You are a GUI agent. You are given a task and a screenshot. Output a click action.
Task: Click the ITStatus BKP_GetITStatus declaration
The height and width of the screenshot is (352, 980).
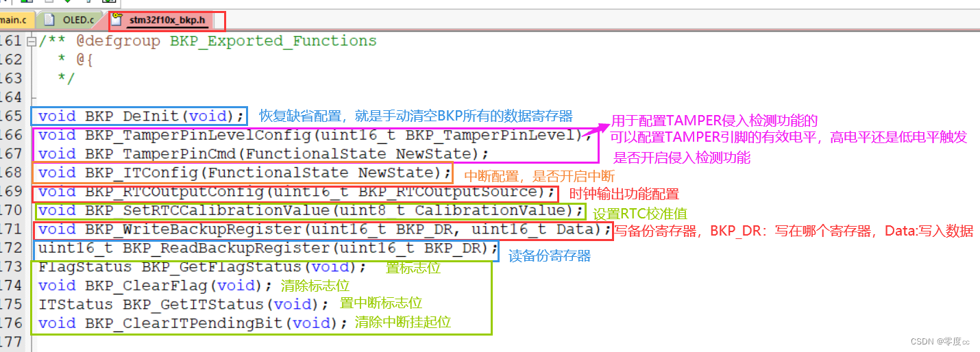[x=184, y=303]
